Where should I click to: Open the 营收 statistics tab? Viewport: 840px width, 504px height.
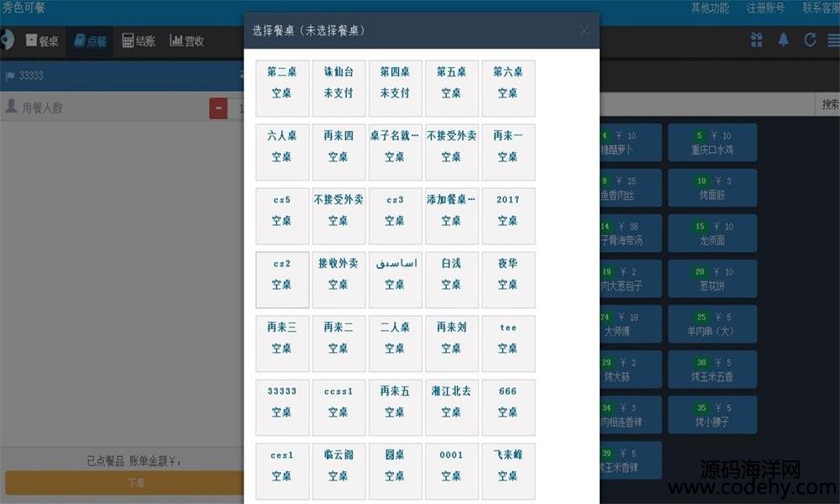[187, 40]
